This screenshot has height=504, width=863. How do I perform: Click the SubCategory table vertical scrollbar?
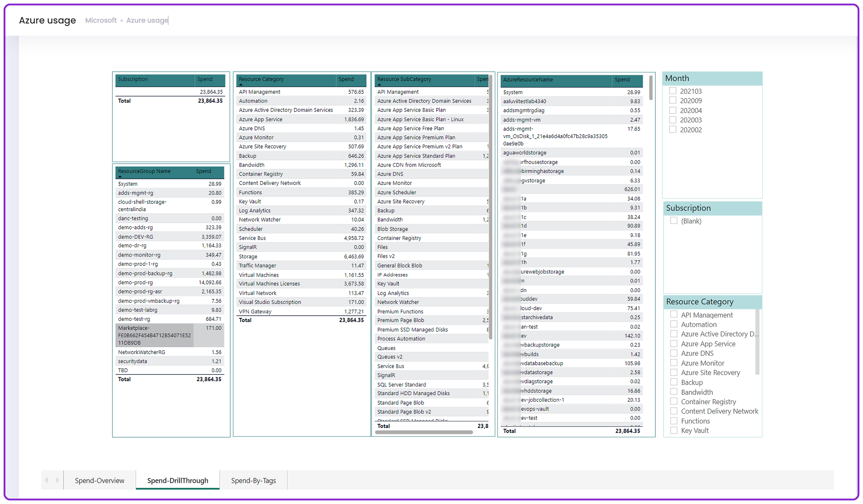[x=490, y=207]
